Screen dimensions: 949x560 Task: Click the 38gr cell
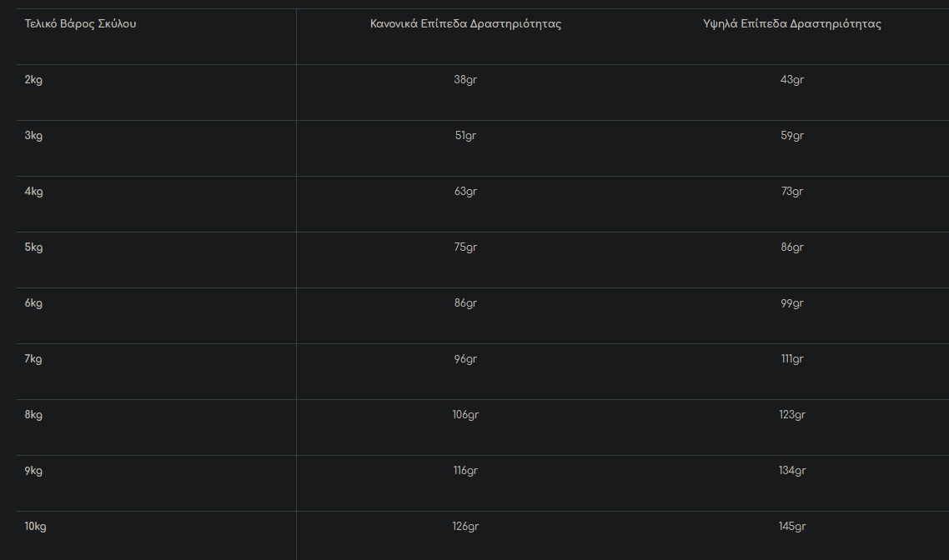click(x=465, y=80)
